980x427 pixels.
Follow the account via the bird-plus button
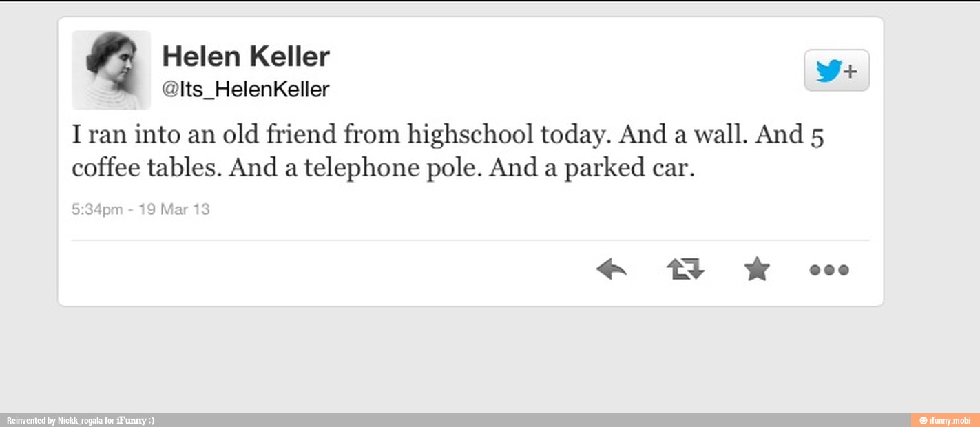(x=837, y=70)
